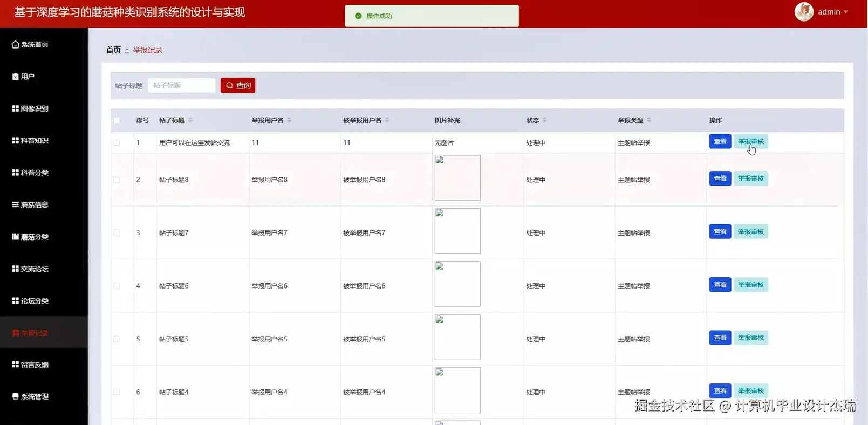Image resolution: width=868 pixels, height=425 pixels.
Task: Click 举报审核 in the 帖子标题5 row
Action: 751,338
